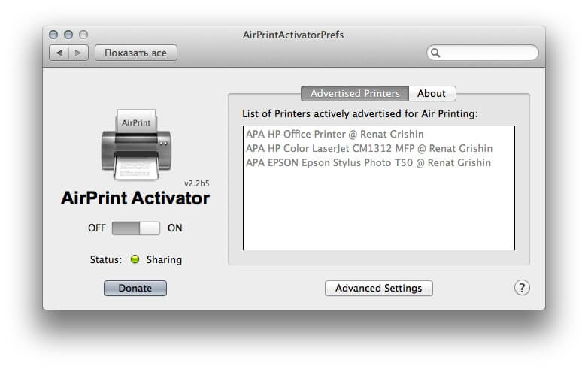Click the AirPrintActivatorPrefs window title

tap(293, 35)
